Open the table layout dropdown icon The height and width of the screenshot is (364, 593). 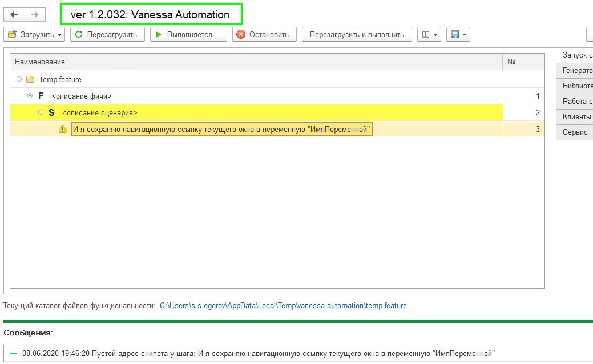tap(429, 34)
